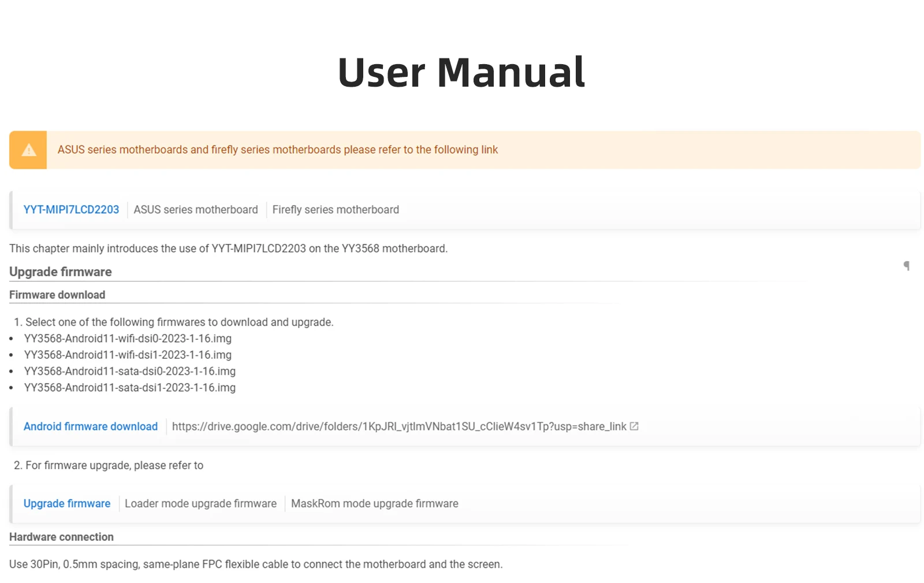Viewport: 924px width, 583px height.
Task: Click the external link icon after Drive URL
Action: [634, 426]
